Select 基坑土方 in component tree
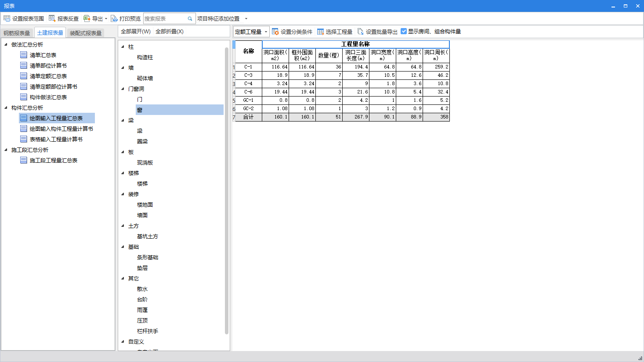The height and width of the screenshot is (362, 644). click(148, 236)
